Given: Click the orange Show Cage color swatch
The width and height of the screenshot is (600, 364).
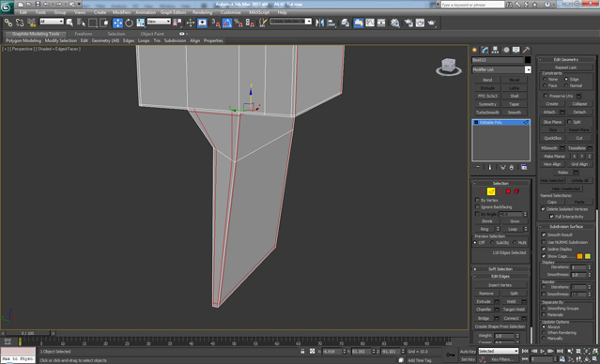Looking at the screenshot, I should (x=579, y=256).
